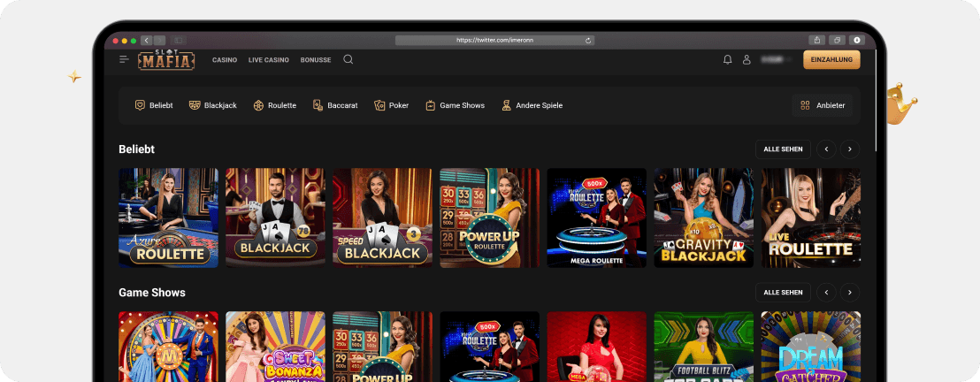Show next games in Beliebt row
The width and height of the screenshot is (980, 382).
point(850,149)
